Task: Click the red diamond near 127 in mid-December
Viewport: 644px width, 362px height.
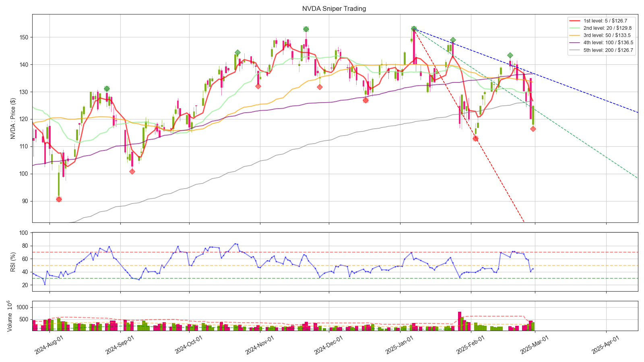Action: [x=365, y=100]
